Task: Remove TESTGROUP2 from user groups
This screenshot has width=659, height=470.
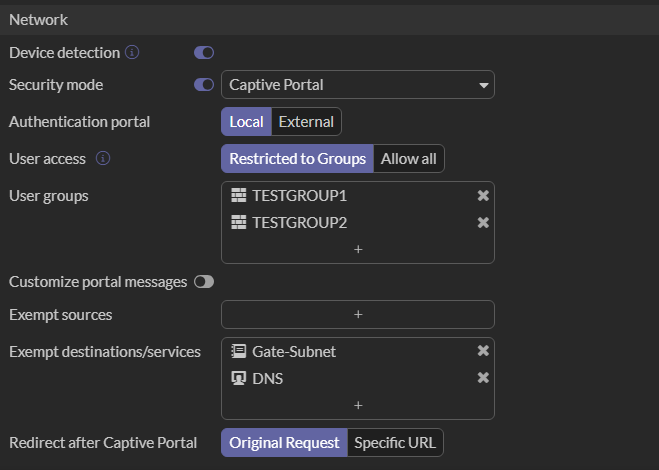Action: point(483,222)
